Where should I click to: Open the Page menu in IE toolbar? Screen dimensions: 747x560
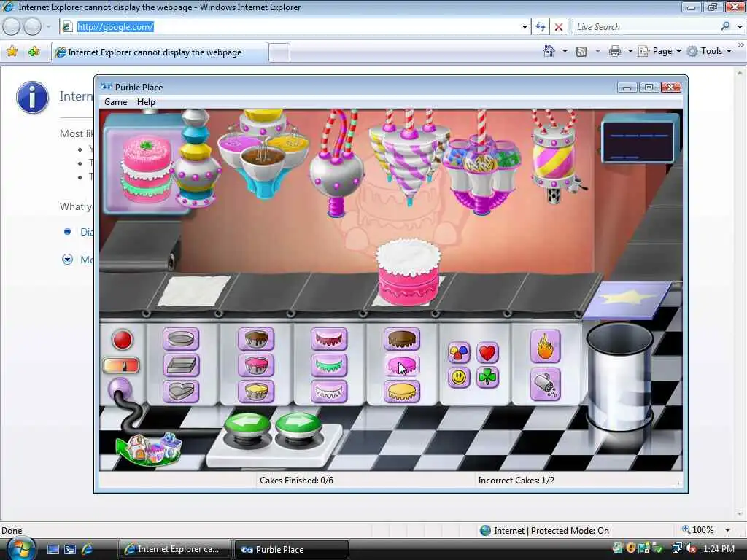(660, 51)
